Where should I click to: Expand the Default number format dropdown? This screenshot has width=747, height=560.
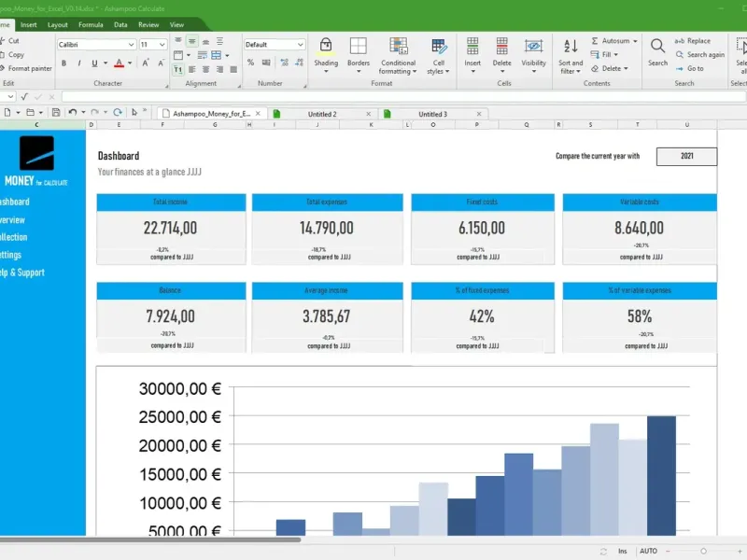coord(300,44)
